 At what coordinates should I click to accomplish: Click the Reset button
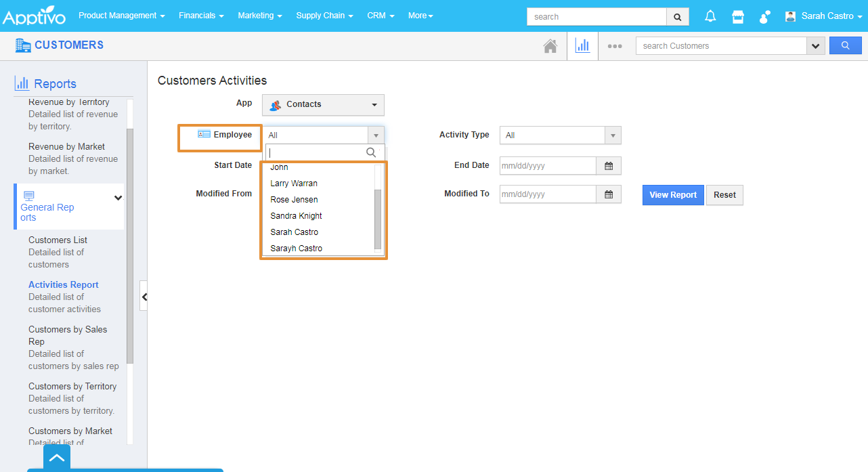[724, 195]
